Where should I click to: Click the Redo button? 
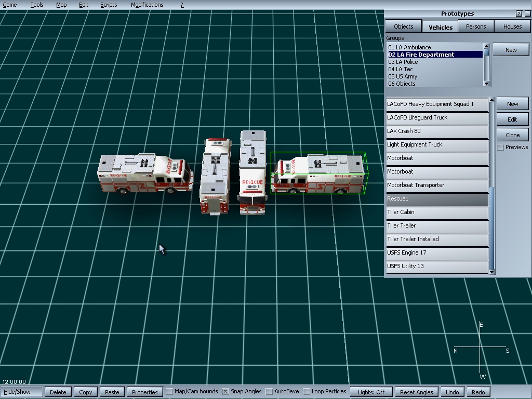pyautogui.click(x=478, y=392)
